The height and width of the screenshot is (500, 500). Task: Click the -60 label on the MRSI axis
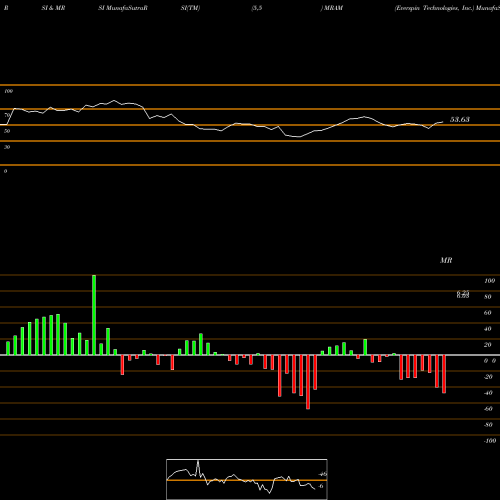pyautogui.click(x=488, y=409)
